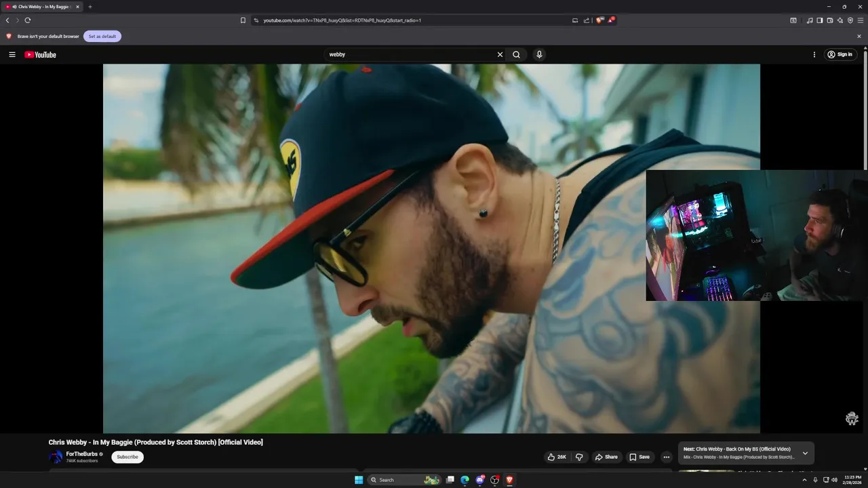Viewport: 868px width, 488px height.
Task: Open the volume control in system tray
Action: (x=834, y=480)
